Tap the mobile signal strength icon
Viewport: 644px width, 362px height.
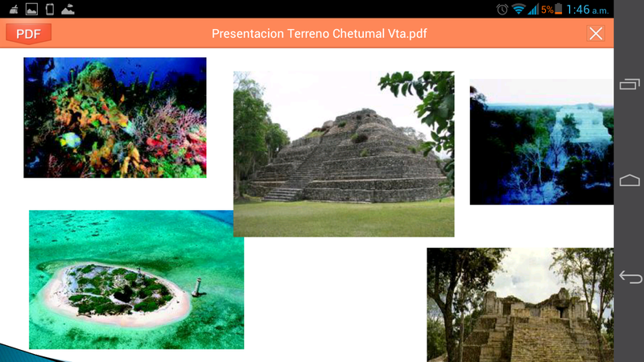click(533, 9)
